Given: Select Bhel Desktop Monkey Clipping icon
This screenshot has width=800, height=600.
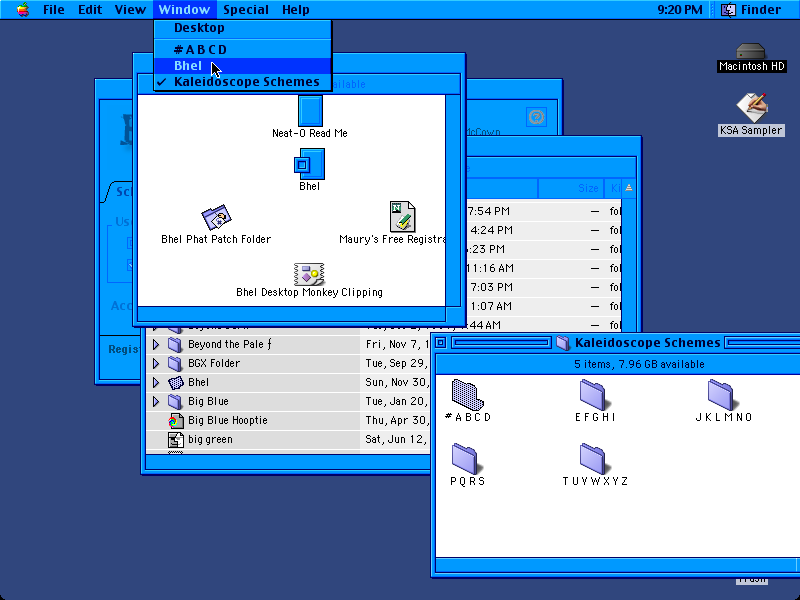Looking at the screenshot, I should [x=309, y=274].
